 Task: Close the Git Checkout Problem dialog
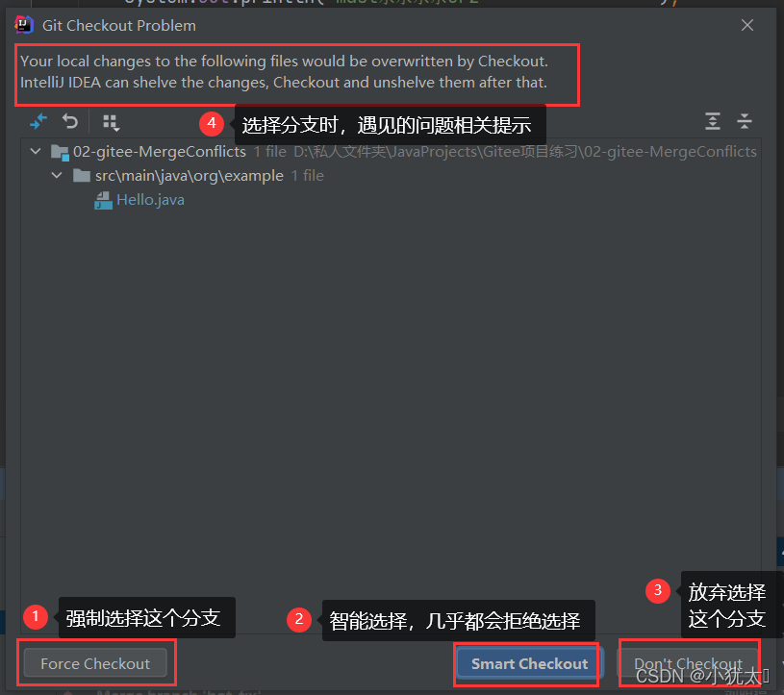(747, 25)
